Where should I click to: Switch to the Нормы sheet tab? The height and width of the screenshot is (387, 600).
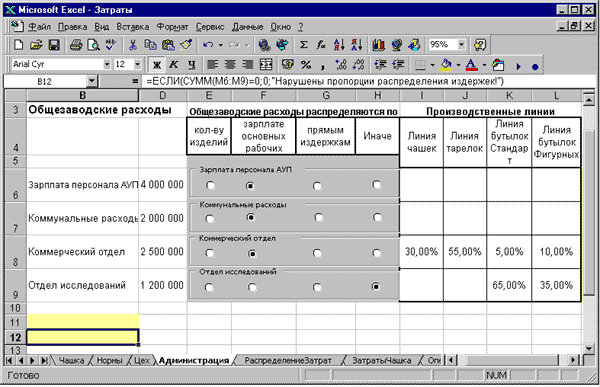click(x=109, y=361)
